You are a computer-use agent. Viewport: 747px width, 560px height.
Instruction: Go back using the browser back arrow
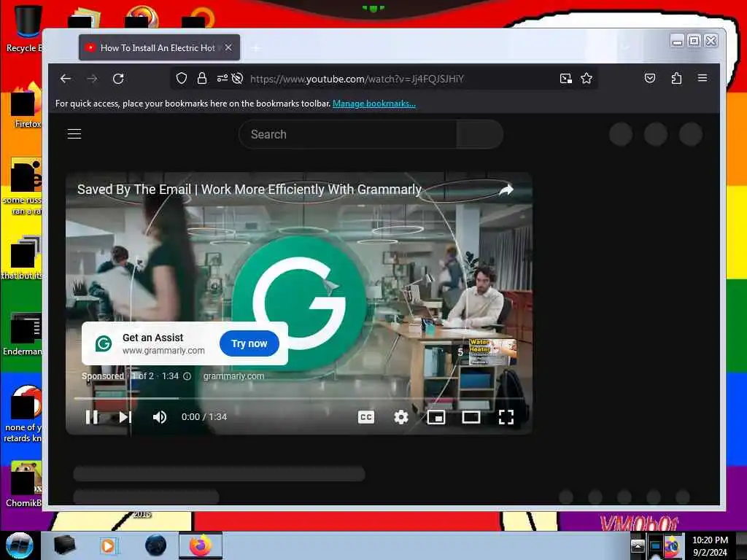66,79
